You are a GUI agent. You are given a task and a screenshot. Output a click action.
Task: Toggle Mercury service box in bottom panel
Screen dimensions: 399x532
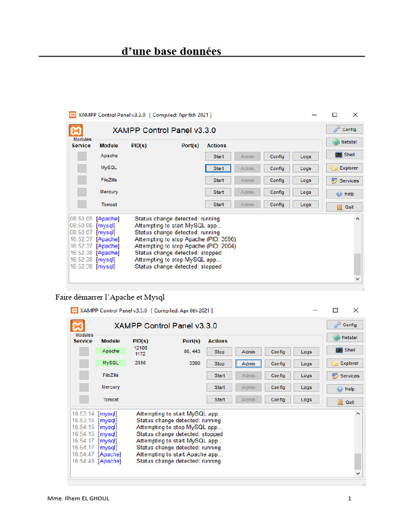pyautogui.click(x=84, y=388)
